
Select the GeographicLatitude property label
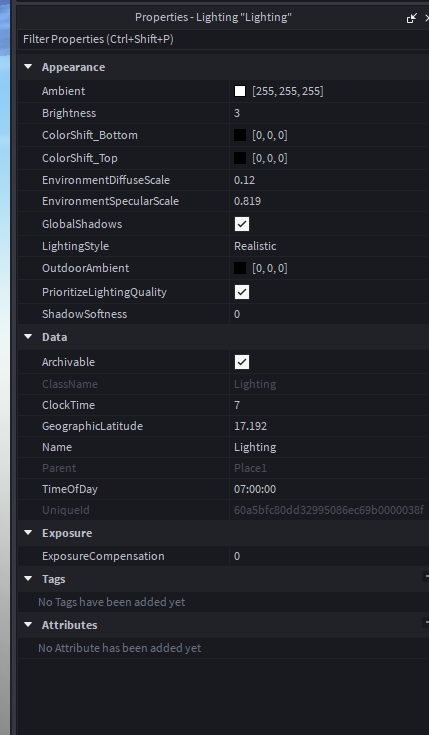92,426
